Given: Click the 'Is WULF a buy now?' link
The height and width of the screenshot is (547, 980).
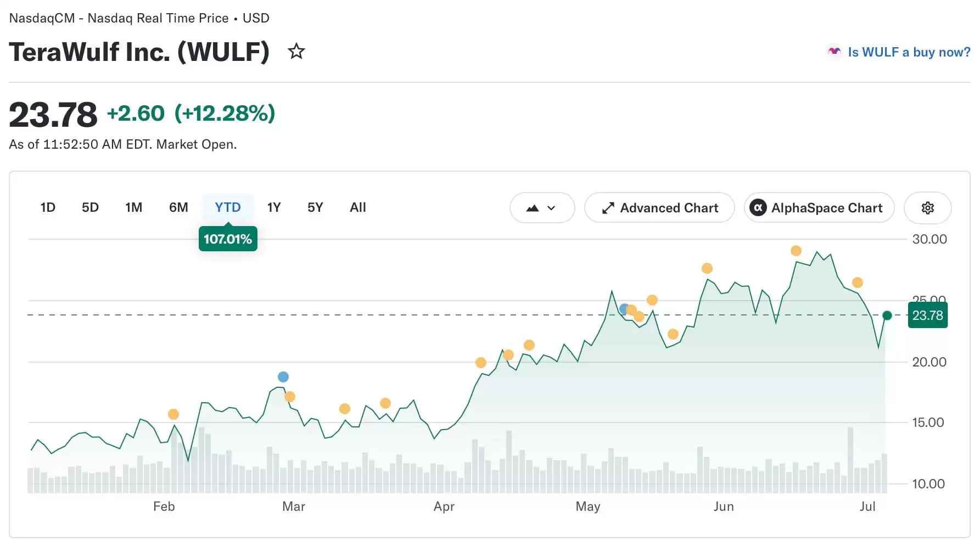Looking at the screenshot, I should [x=909, y=52].
